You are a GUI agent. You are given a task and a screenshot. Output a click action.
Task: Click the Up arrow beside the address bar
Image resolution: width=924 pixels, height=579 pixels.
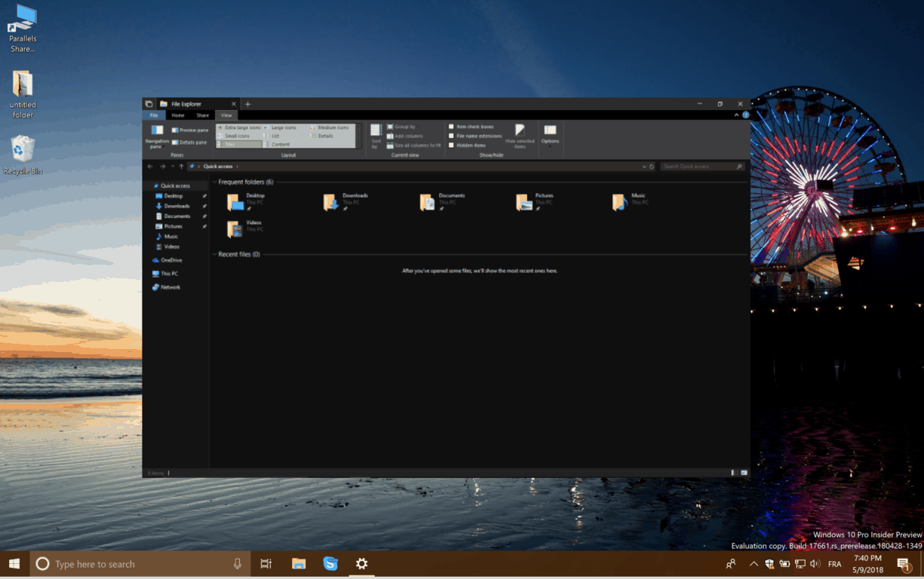coord(181,167)
